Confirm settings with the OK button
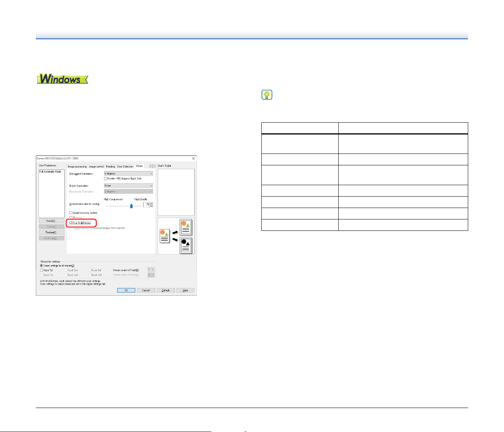 coord(126,290)
